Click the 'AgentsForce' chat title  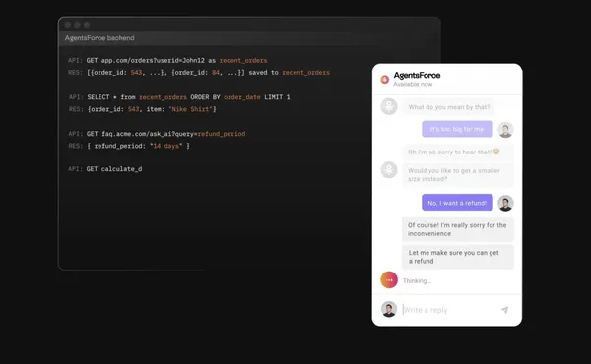[417, 75]
